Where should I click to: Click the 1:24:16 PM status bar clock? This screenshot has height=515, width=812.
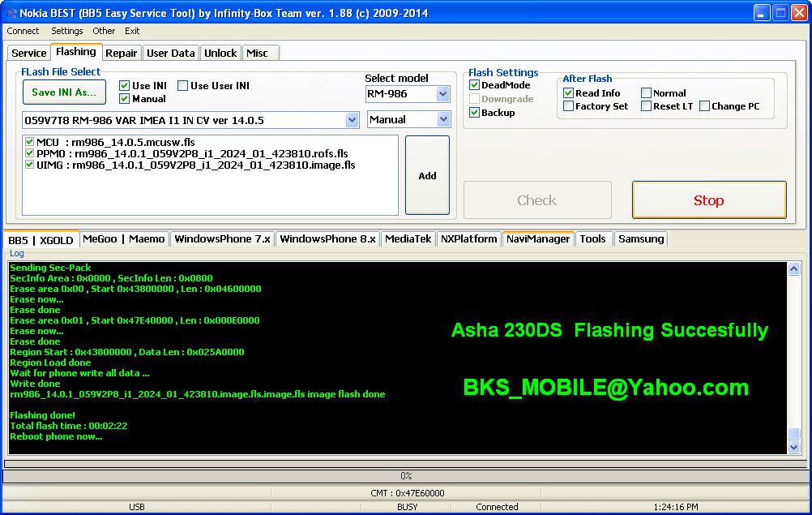pyautogui.click(x=675, y=507)
